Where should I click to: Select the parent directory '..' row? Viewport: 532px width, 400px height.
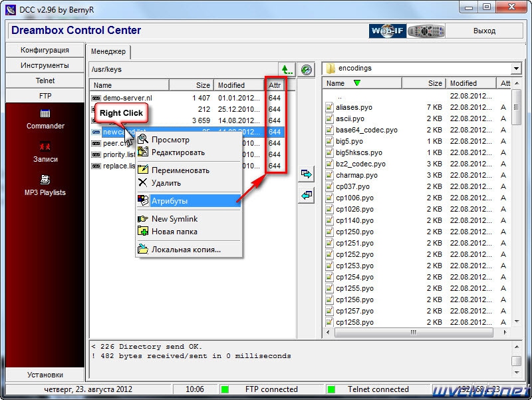pos(417,96)
